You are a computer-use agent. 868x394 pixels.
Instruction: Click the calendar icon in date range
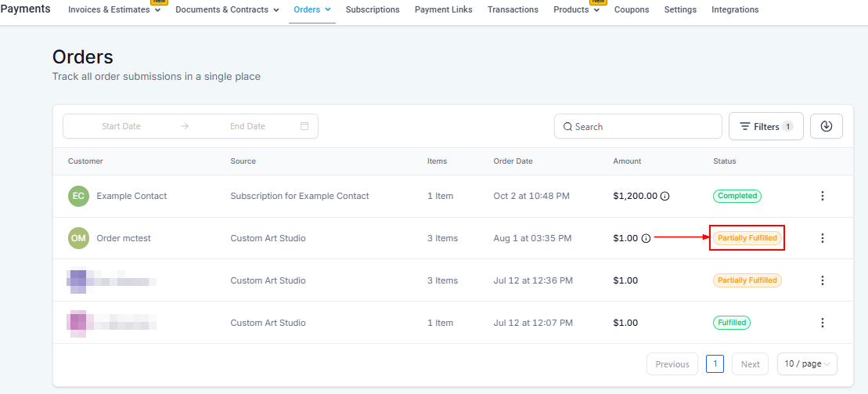[304, 126]
